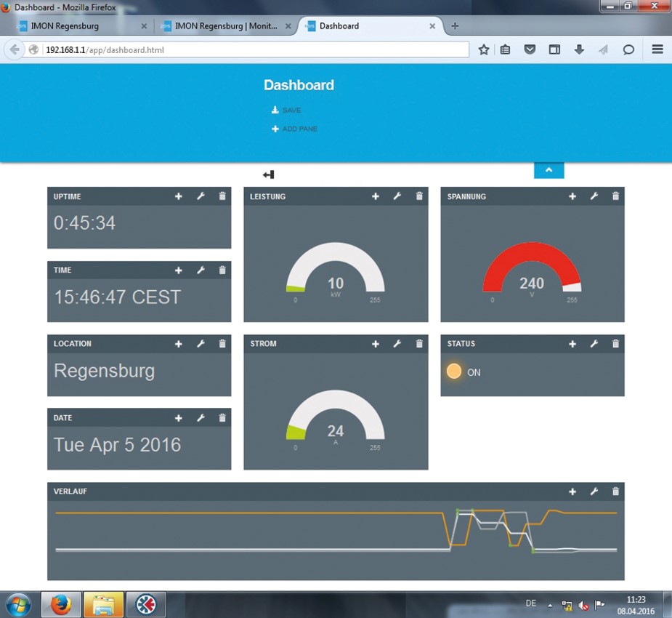Edit STATUS pane via wrench icon

(x=594, y=344)
